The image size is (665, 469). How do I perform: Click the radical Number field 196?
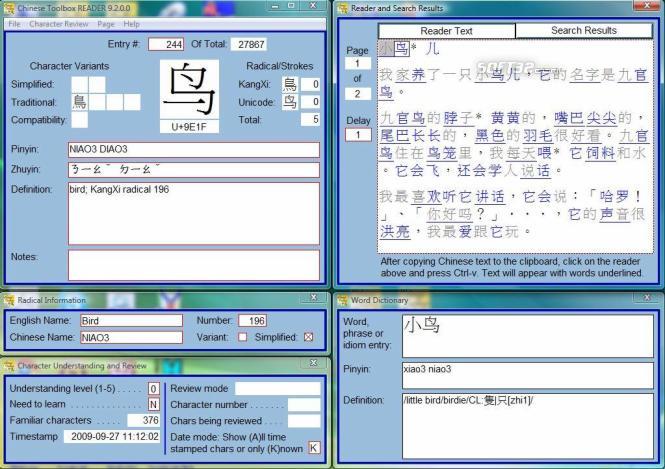click(x=252, y=321)
